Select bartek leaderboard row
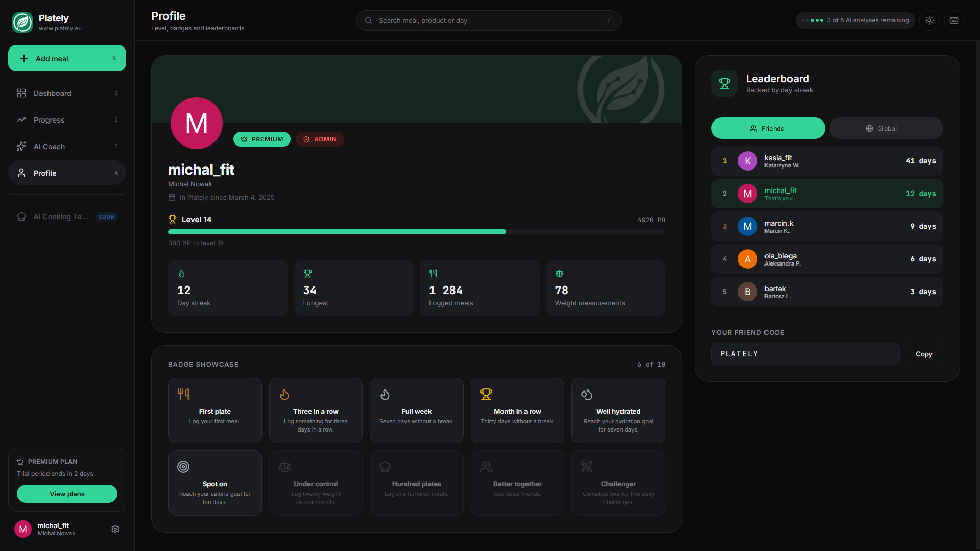Screen dimensions: 980x551 click(827, 292)
